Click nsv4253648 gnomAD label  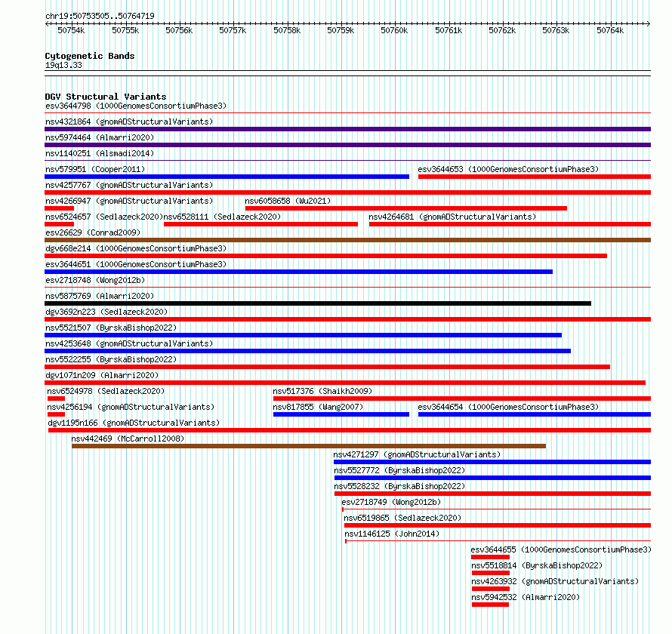(129, 343)
